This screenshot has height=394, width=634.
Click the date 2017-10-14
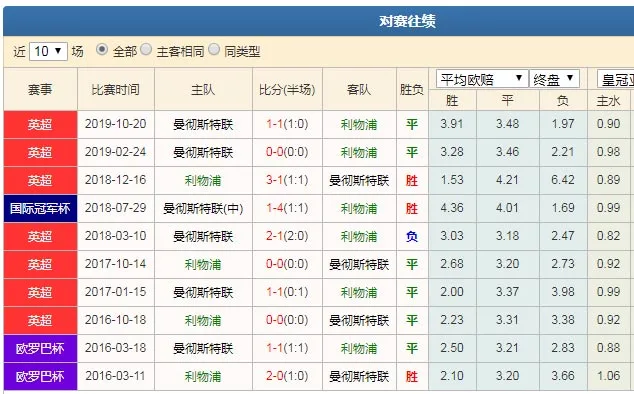click(116, 264)
